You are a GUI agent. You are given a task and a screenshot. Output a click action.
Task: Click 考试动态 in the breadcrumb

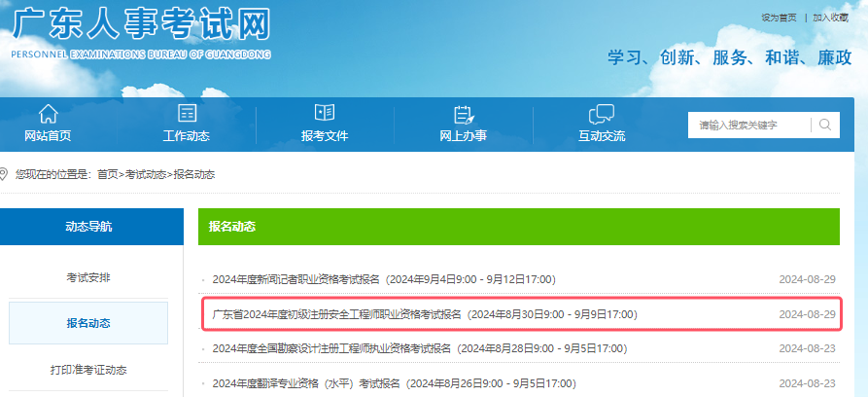pos(146,174)
